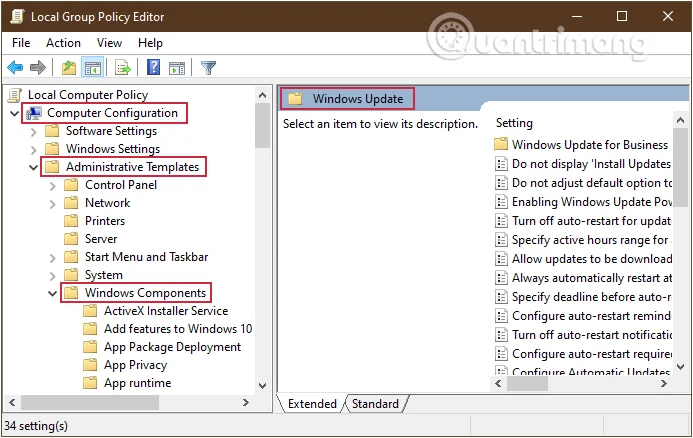Screen dimensions: 693x438
Task: Click settings list horizontal scrollbar thumb
Action: [527, 383]
